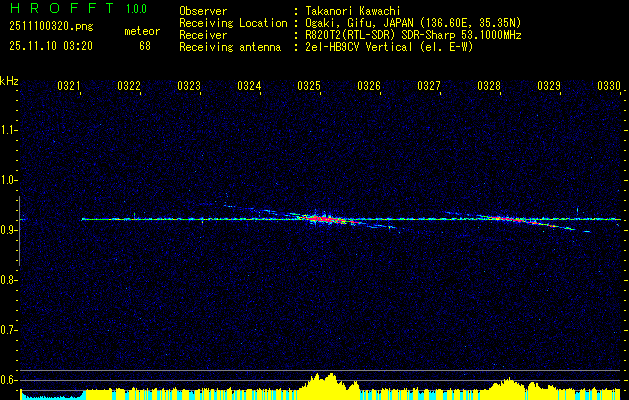Click the meteor label
Screen dimensions: 629x400
142,31
